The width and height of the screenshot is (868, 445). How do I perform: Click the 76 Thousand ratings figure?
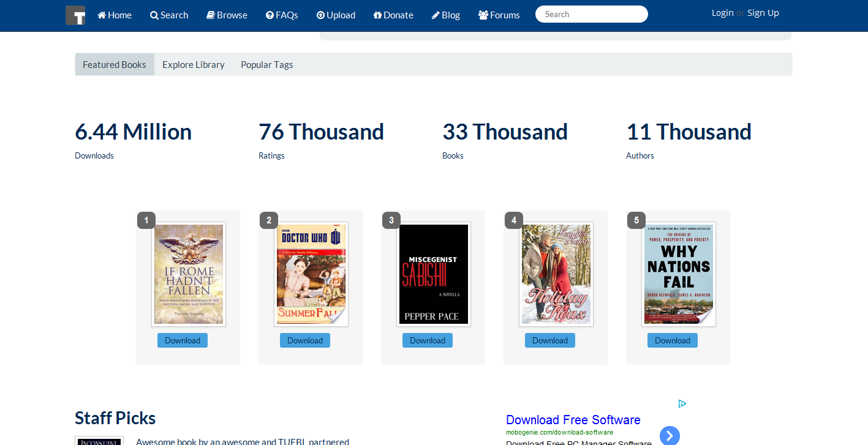(322, 132)
